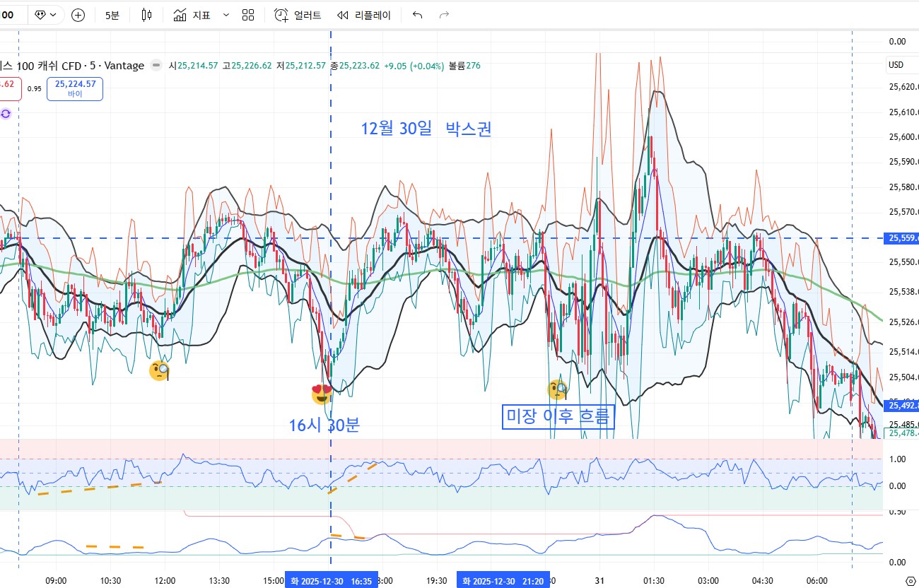
Task: Click the USD currency label
Action: point(896,65)
